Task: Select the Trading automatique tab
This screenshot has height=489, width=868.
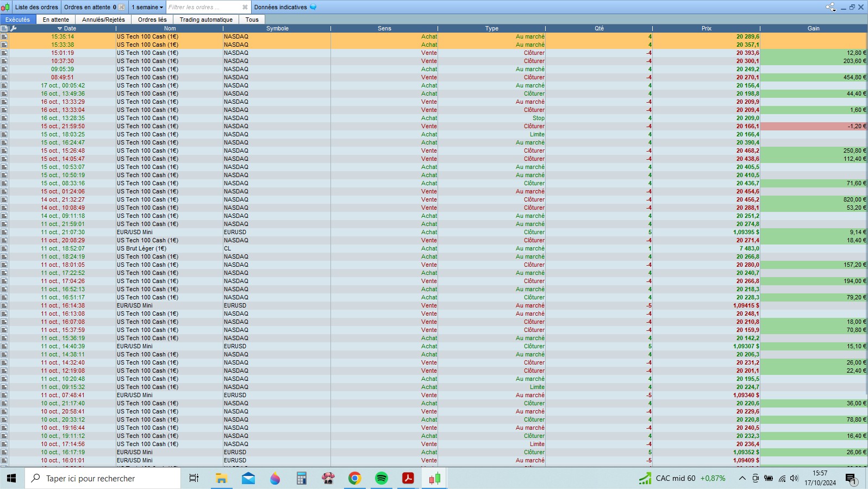Action: point(206,20)
